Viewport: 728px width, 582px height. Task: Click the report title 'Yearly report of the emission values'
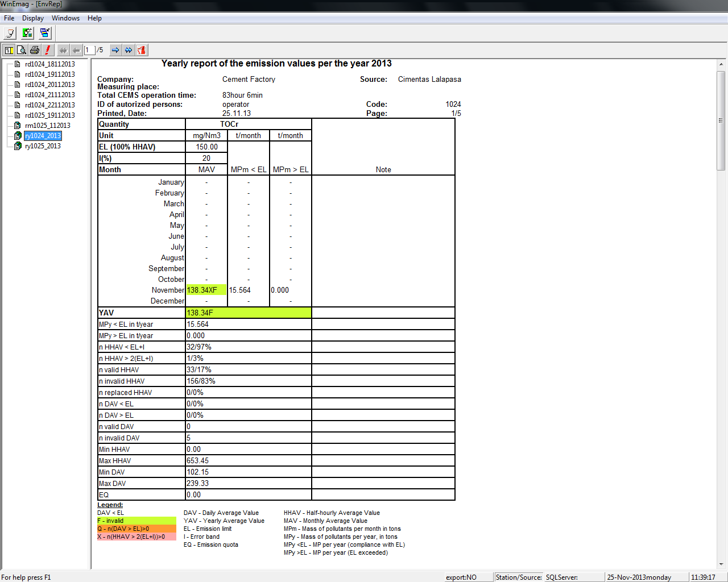[x=276, y=64]
